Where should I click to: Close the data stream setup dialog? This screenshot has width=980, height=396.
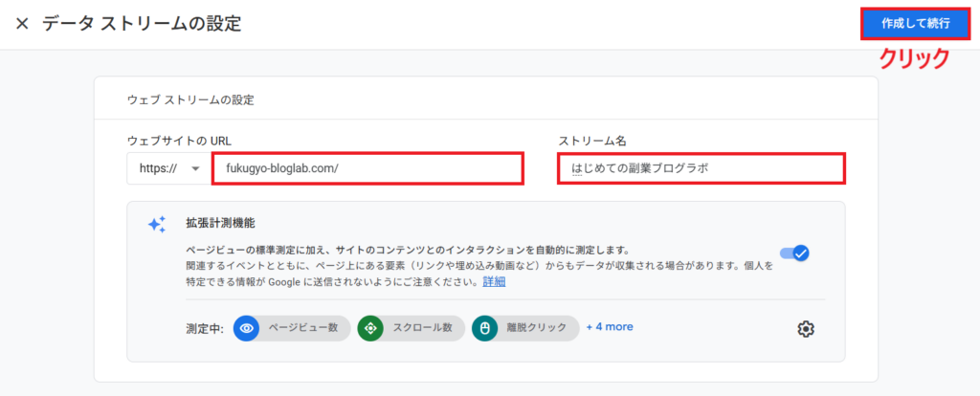pos(22,24)
